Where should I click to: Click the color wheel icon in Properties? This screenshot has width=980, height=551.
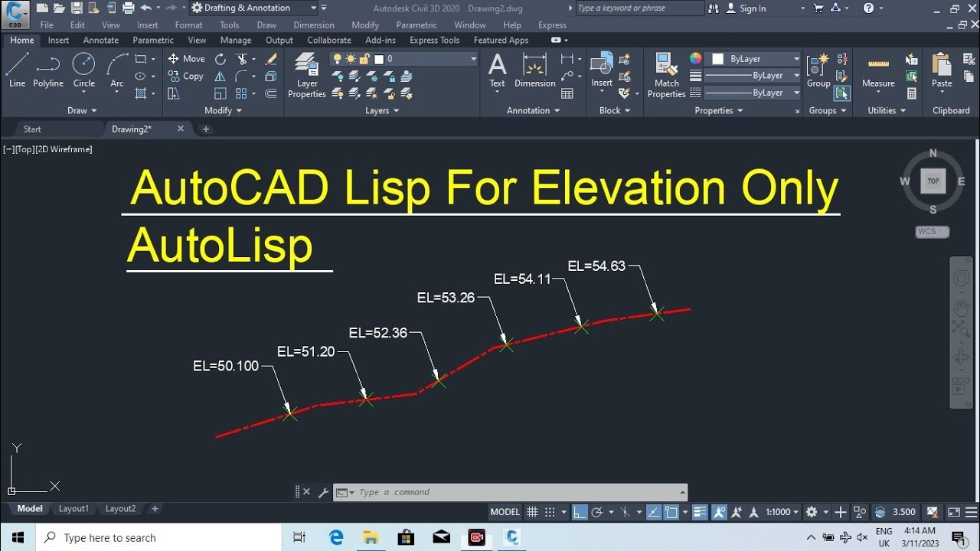pyautogui.click(x=695, y=59)
